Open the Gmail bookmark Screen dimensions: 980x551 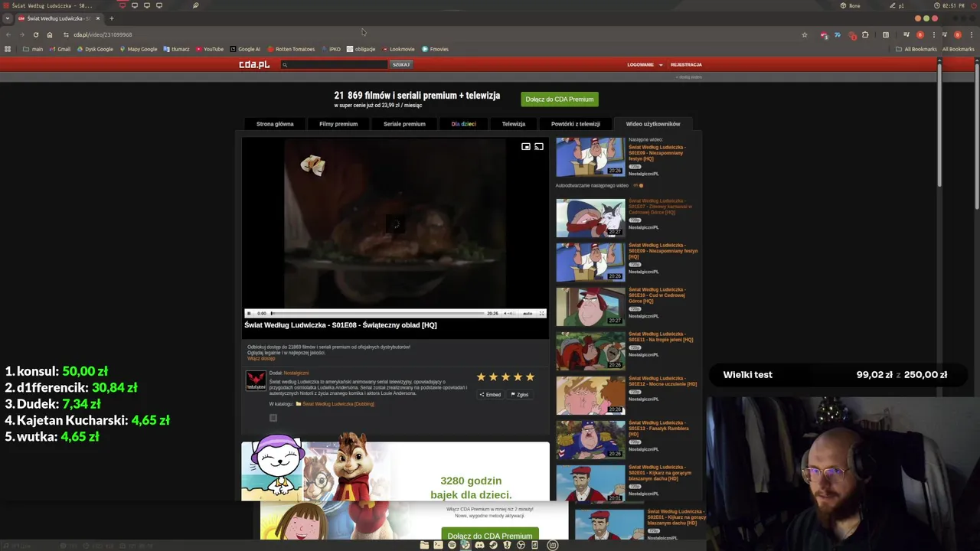(x=60, y=49)
